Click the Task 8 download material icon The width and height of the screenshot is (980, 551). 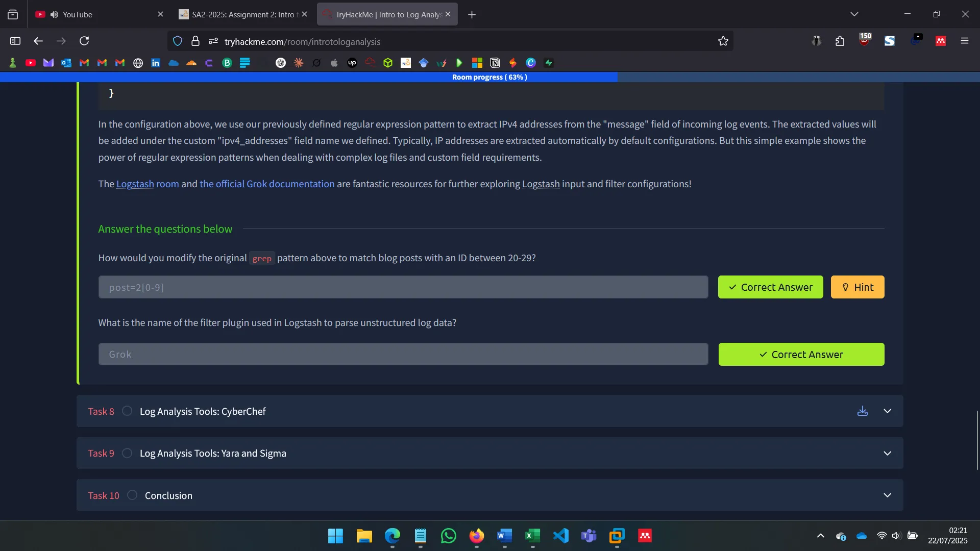point(863,411)
